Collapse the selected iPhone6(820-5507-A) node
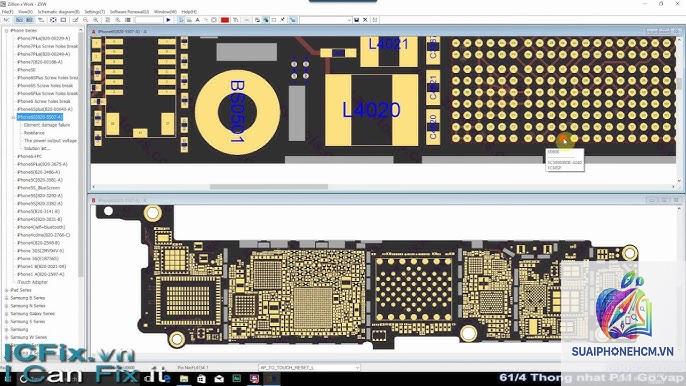 14,117
